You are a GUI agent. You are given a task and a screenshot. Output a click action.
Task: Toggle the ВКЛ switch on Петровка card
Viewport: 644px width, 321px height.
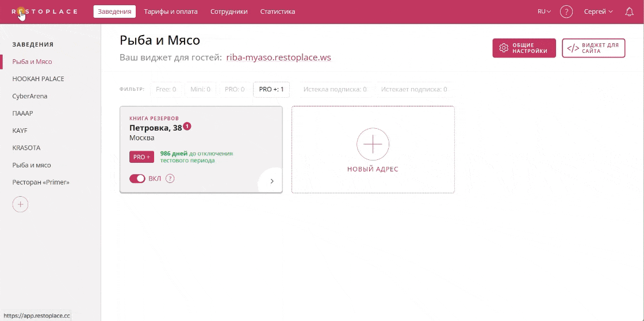137,178
